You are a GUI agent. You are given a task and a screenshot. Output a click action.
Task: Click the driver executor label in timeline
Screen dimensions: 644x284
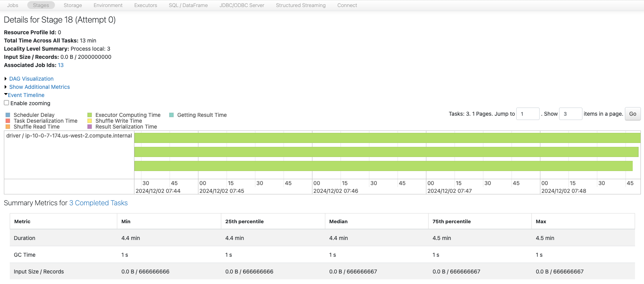click(x=69, y=136)
